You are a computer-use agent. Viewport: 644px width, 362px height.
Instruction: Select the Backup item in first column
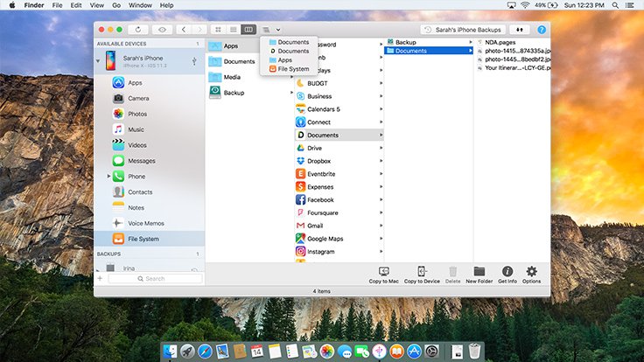[x=249, y=93]
